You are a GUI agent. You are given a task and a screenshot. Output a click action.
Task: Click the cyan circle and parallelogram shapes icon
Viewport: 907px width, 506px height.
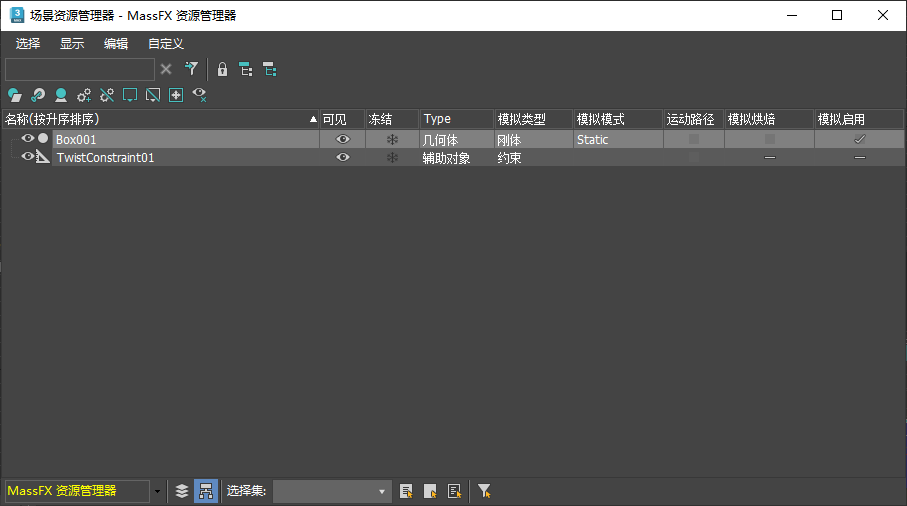pos(14,95)
